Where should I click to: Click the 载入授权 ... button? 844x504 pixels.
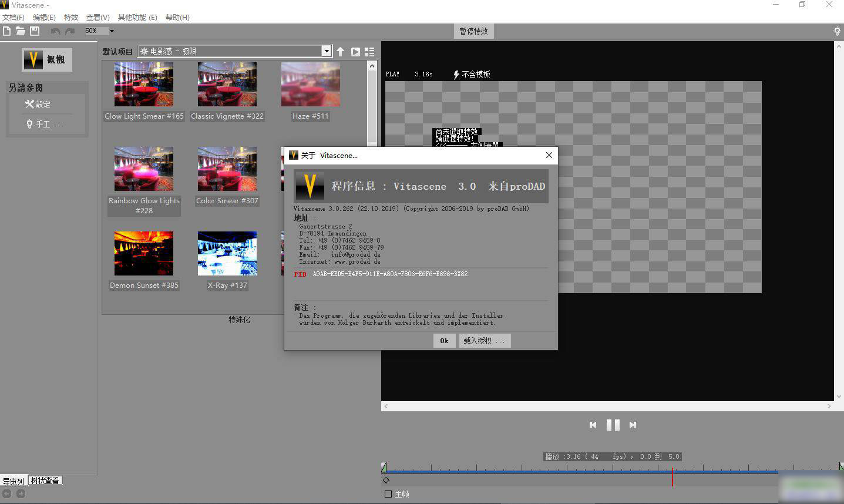pos(484,341)
